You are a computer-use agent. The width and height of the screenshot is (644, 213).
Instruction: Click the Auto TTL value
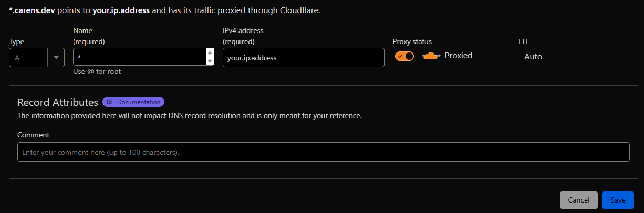(x=533, y=56)
